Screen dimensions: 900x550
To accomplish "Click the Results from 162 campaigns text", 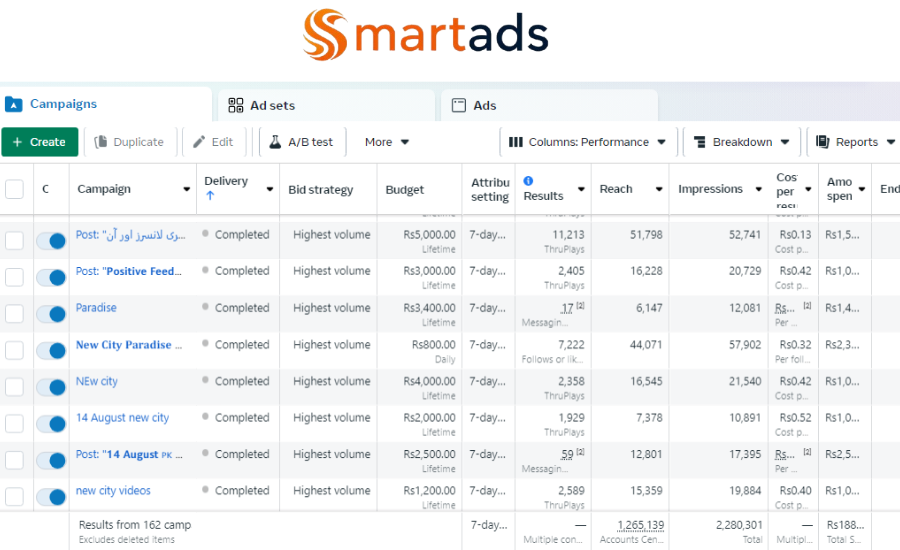I will click(135, 525).
